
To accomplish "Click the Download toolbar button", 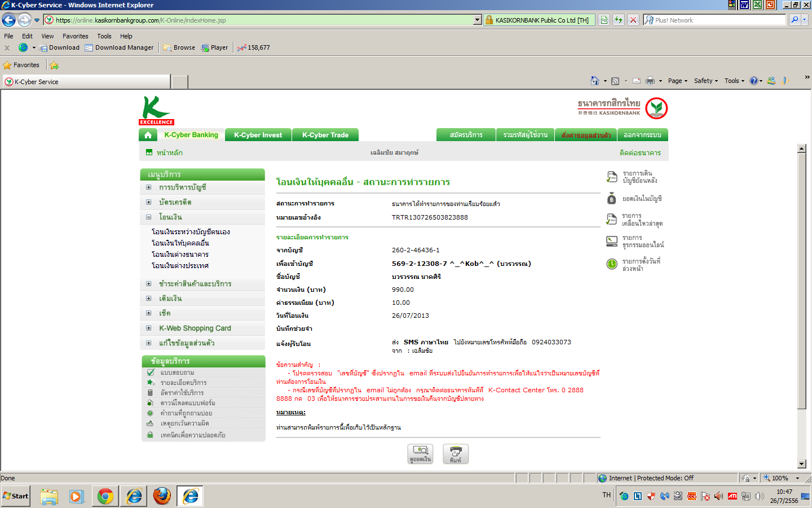I will coord(59,48).
